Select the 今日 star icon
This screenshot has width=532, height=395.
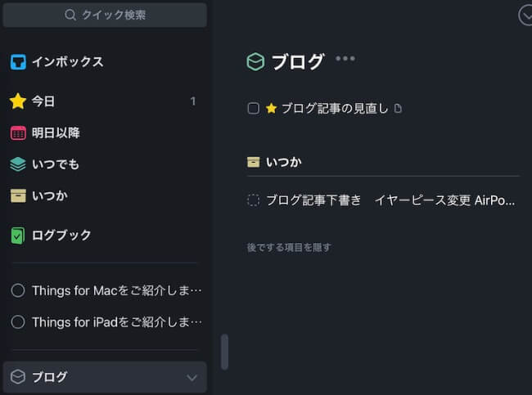pos(18,101)
